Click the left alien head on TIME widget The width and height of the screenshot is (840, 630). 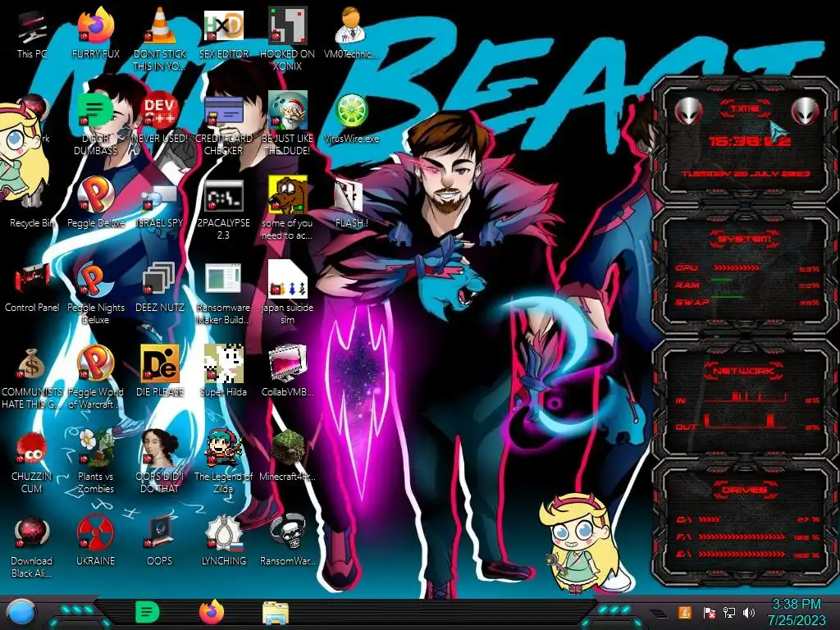click(x=688, y=112)
